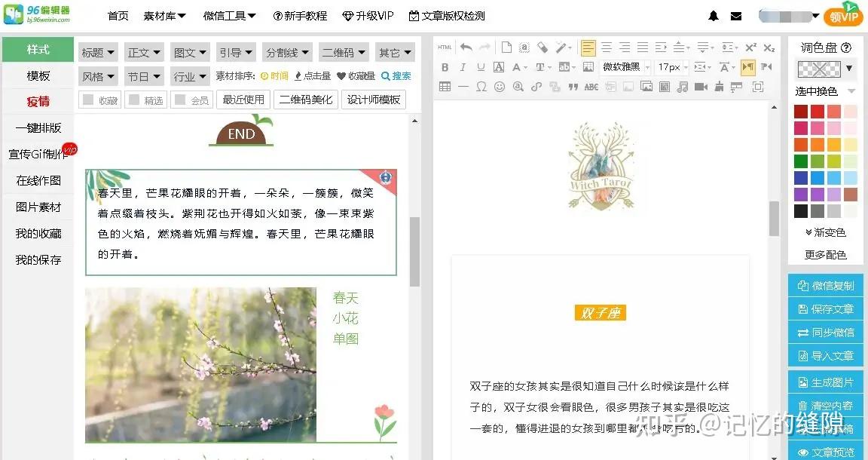
Task: Expand the 正文 style dropdown
Action: click(144, 53)
